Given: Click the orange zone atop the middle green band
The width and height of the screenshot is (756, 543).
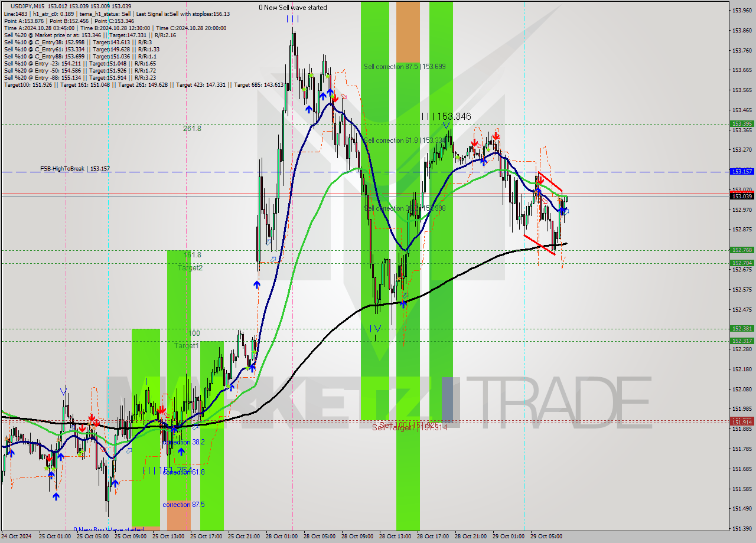Looking at the screenshot, I should [408, 31].
